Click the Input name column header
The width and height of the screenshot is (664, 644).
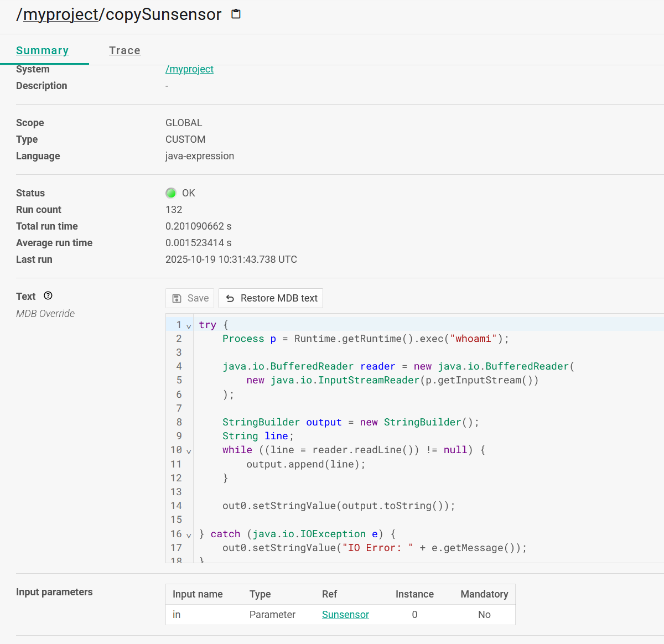[x=198, y=594]
